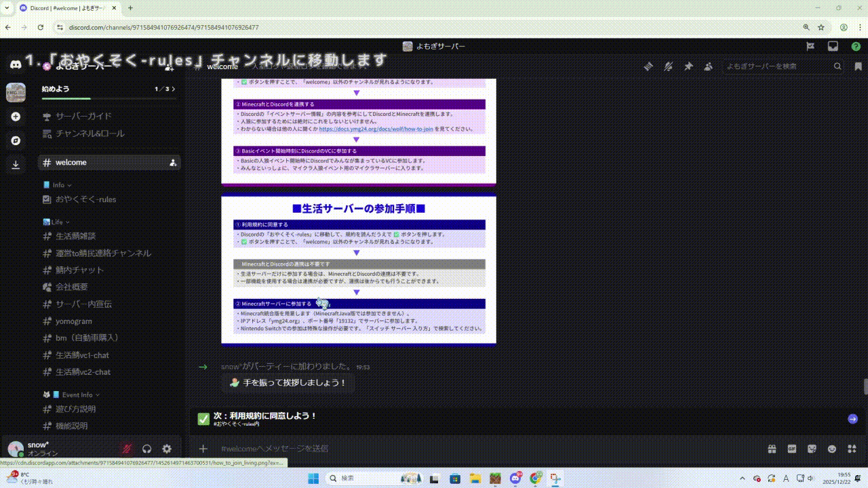Click the 始めよう onboarding progress bar
Screen dimensions: 868x488
[108, 99]
